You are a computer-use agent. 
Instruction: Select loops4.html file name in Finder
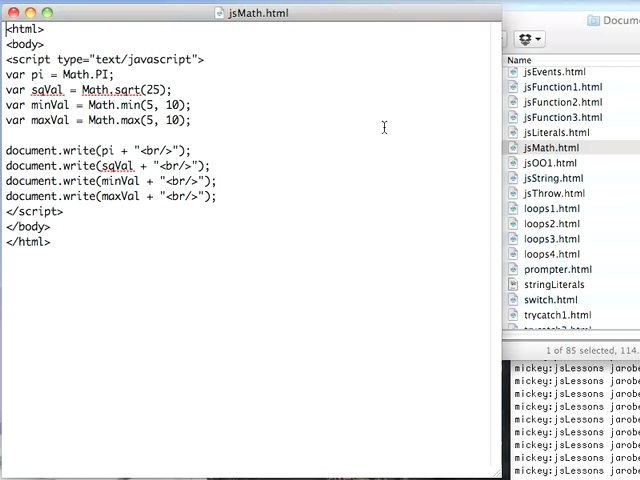tap(552, 254)
